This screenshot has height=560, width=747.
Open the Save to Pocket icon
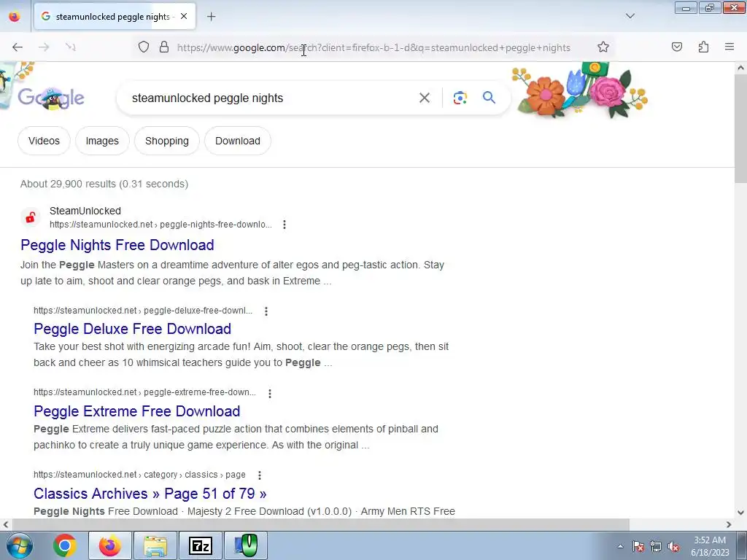(676, 47)
